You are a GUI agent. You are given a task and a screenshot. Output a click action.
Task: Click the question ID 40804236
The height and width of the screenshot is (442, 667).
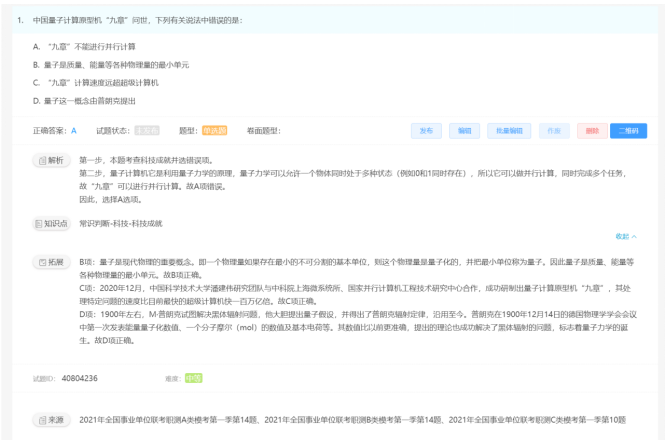[x=79, y=378]
